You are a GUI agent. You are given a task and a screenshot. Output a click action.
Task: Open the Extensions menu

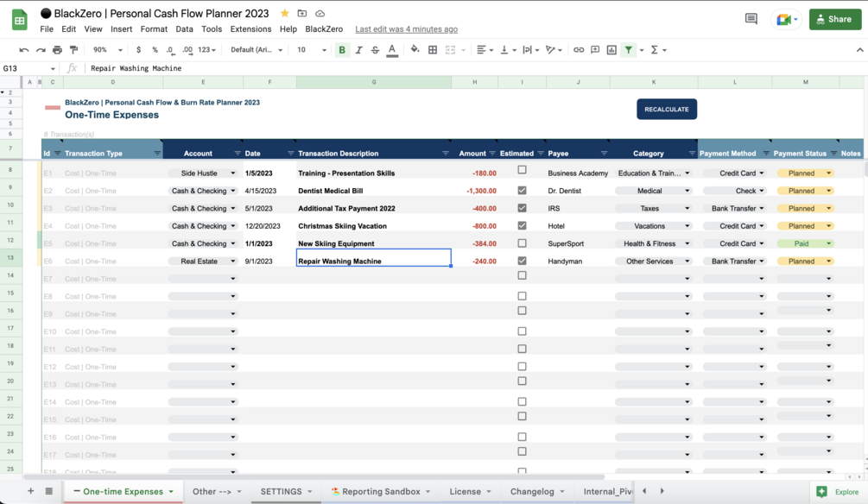[250, 28]
